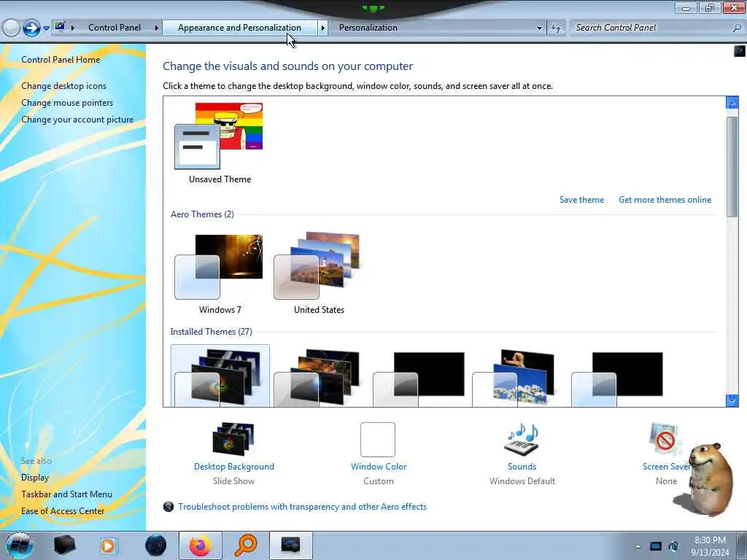This screenshot has height=560, width=747.
Task: Select the second installed theme with space wallpapers
Action: [x=319, y=376]
